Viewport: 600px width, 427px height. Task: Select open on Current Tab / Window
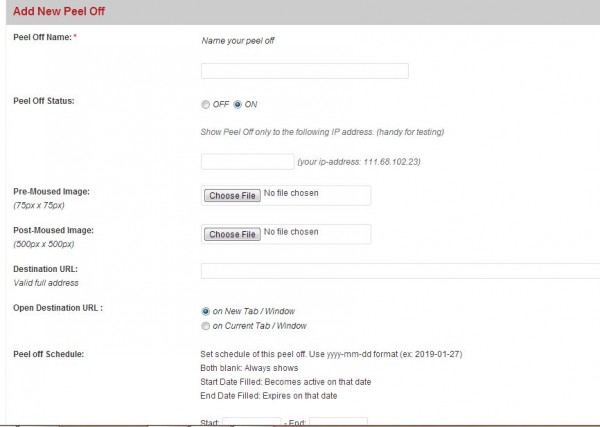[205, 326]
